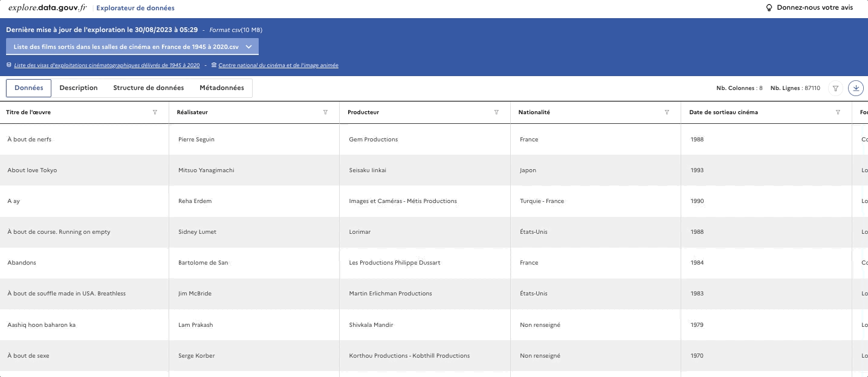Open the global filter button beside Nb. Lignes
This screenshot has width=868, height=377.
[x=835, y=88]
